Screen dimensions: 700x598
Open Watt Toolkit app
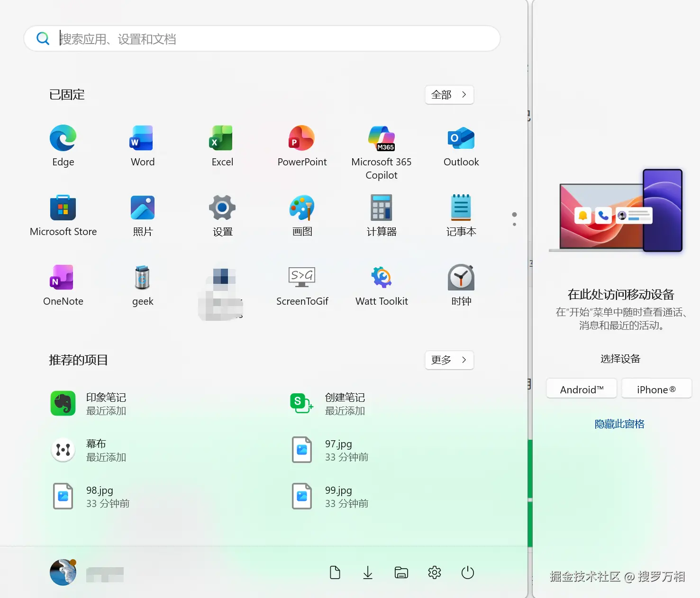pos(382,285)
